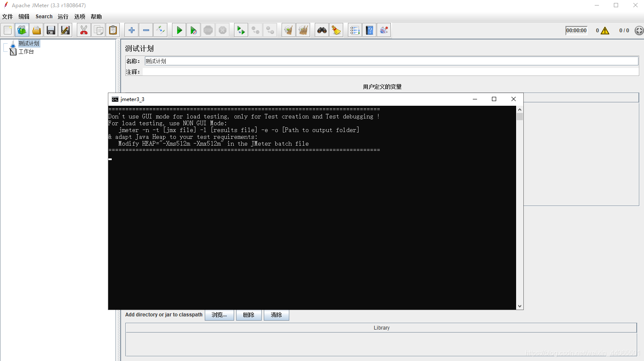Viewport: 644px width, 361px height.
Task: Open the 选项 menu
Action: tap(79, 17)
